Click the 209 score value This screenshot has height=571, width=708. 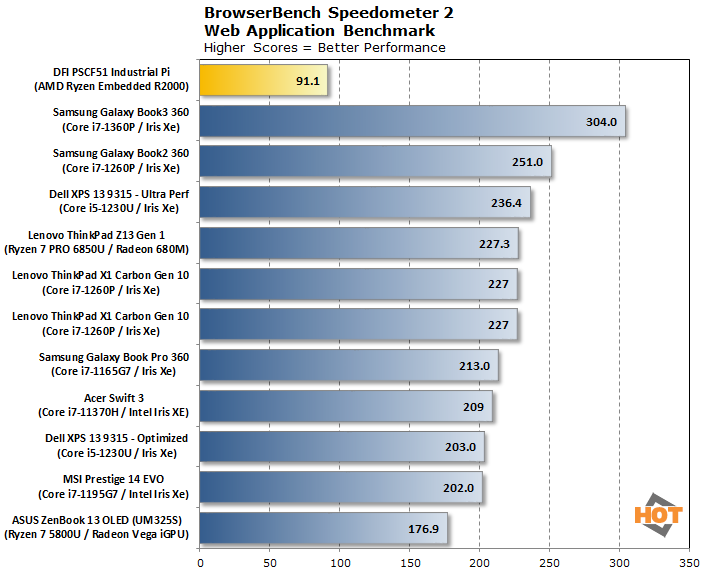[x=473, y=407]
